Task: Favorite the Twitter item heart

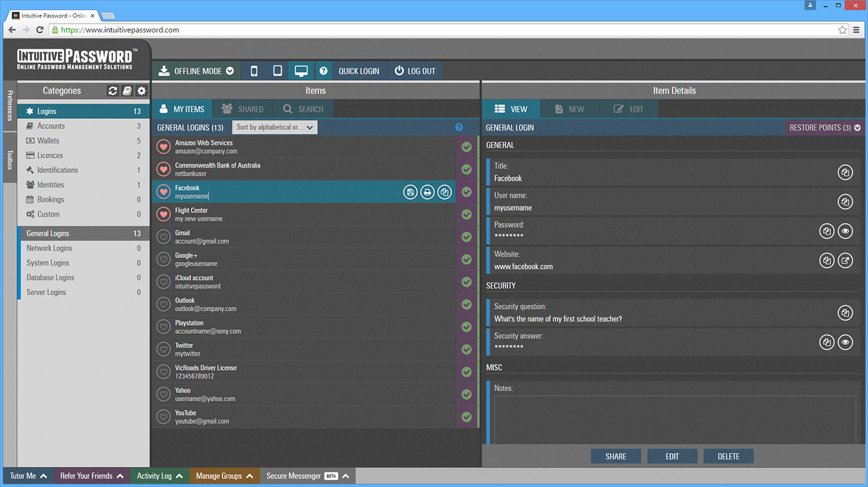Action: 163,349
